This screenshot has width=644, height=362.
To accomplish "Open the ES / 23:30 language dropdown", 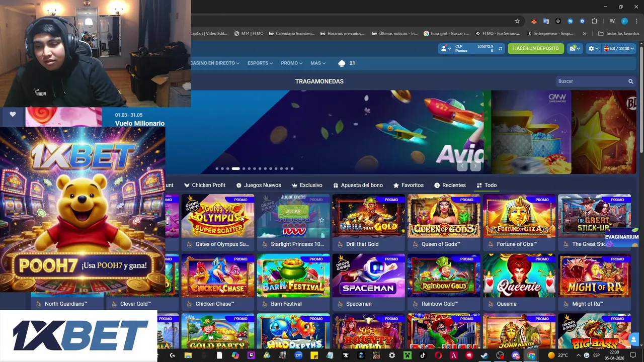I will 619,48.
